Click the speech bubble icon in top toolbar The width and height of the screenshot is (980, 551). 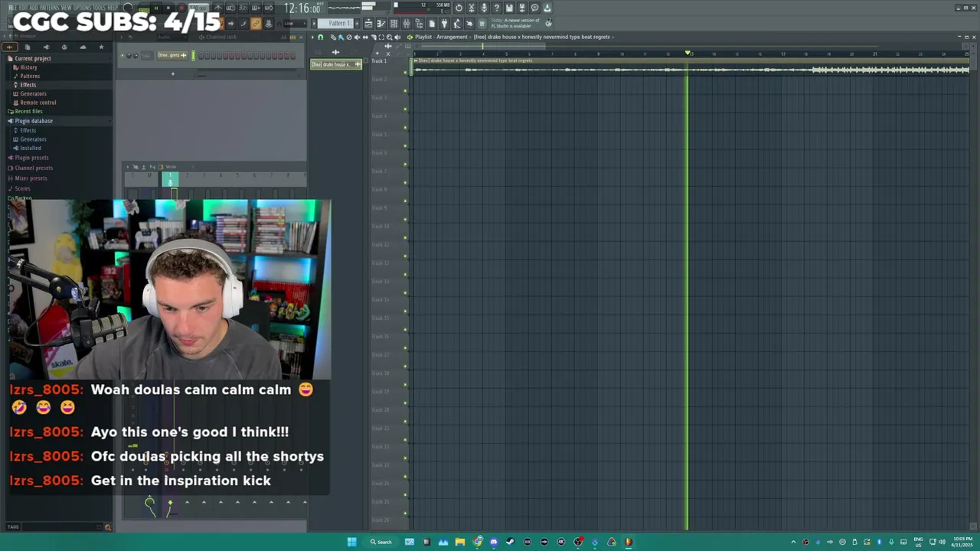(x=534, y=8)
